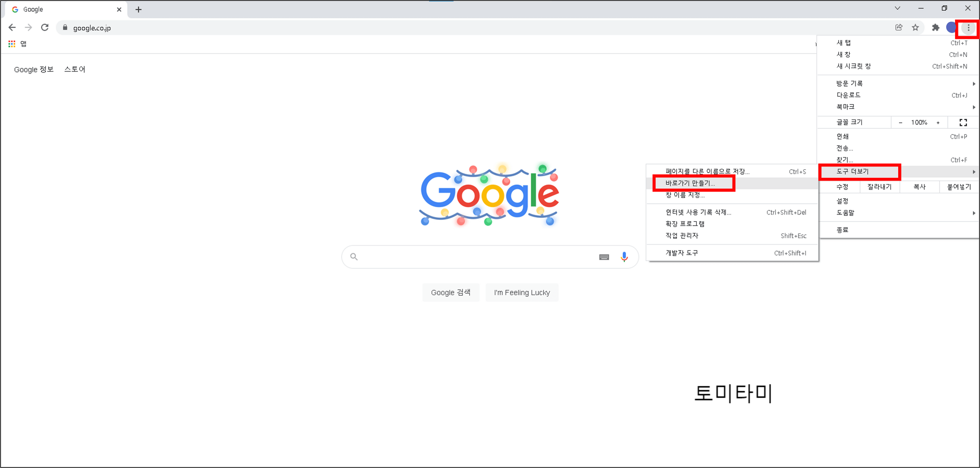This screenshot has width=980, height=468.
Task: Open a new tab with the plus button
Action: (139, 9)
